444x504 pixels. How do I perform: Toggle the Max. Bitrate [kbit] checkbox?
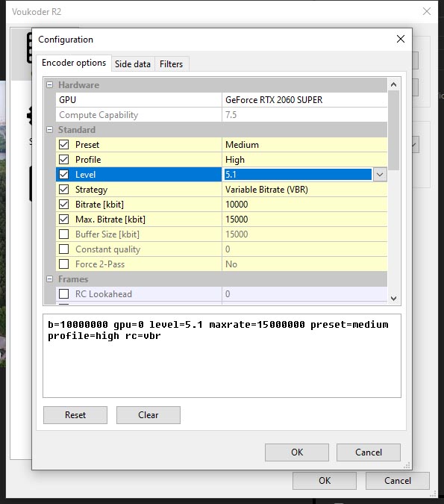64,220
